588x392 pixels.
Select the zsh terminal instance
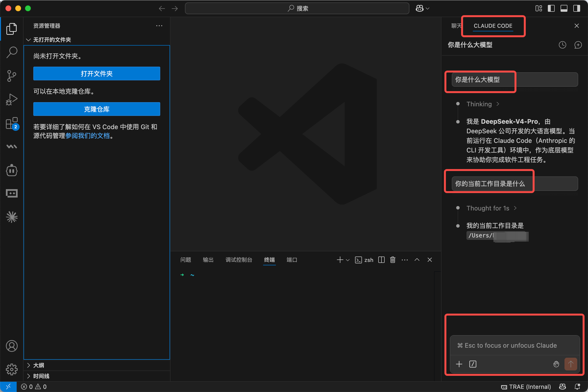point(364,260)
